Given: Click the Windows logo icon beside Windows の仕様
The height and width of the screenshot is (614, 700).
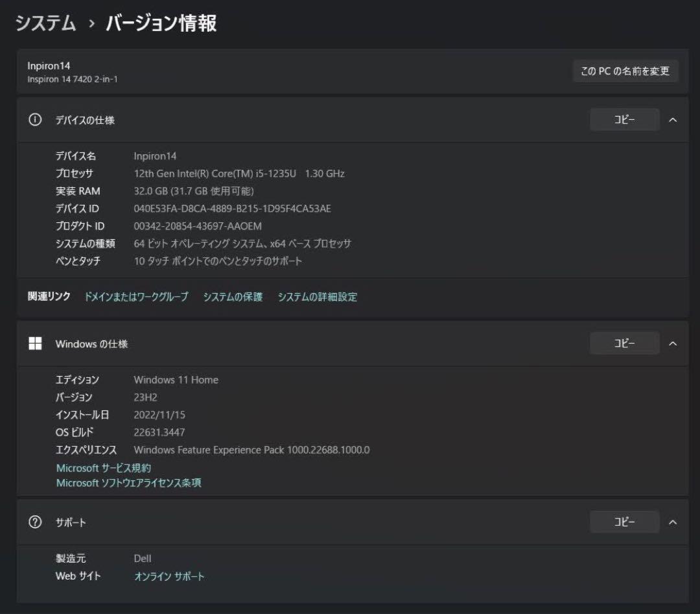Looking at the screenshot, I should pos(36,344).
